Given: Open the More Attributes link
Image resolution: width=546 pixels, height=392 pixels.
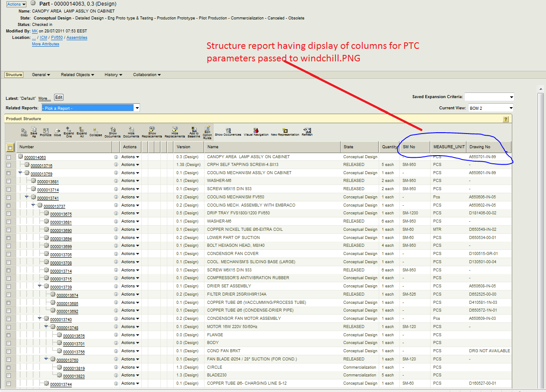Looking at the screenshot, I should [x=45, y=44].
